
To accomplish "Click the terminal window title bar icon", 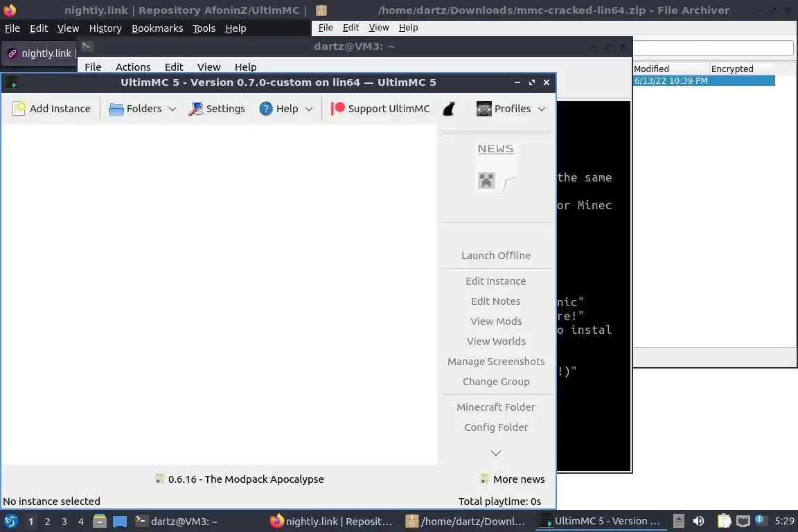I will [87, 46].
